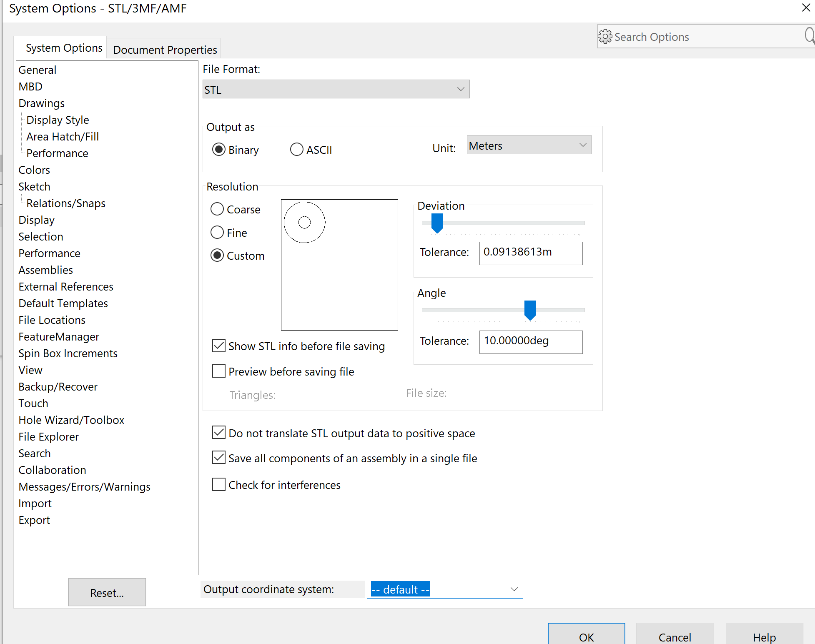Image resolution: width=815 pixels, height=644 pixels.
Task: Click the Deviation Tolerance input field
Action: click(531, 253)
